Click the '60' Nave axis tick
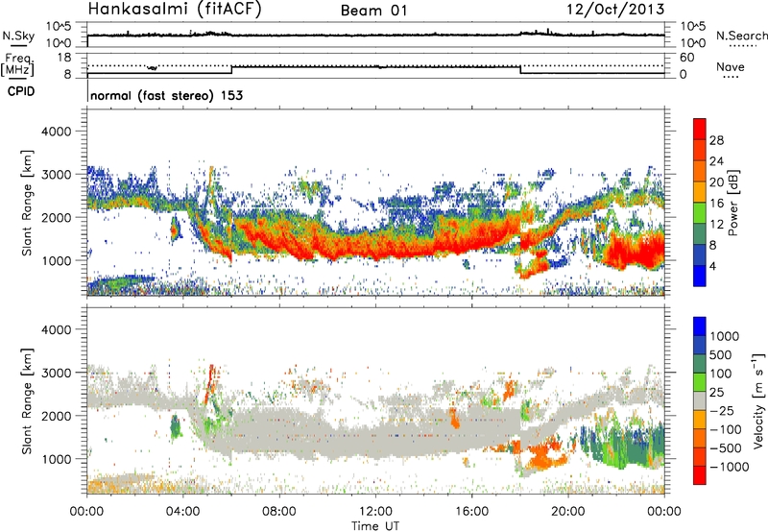 tap(687, 58)
